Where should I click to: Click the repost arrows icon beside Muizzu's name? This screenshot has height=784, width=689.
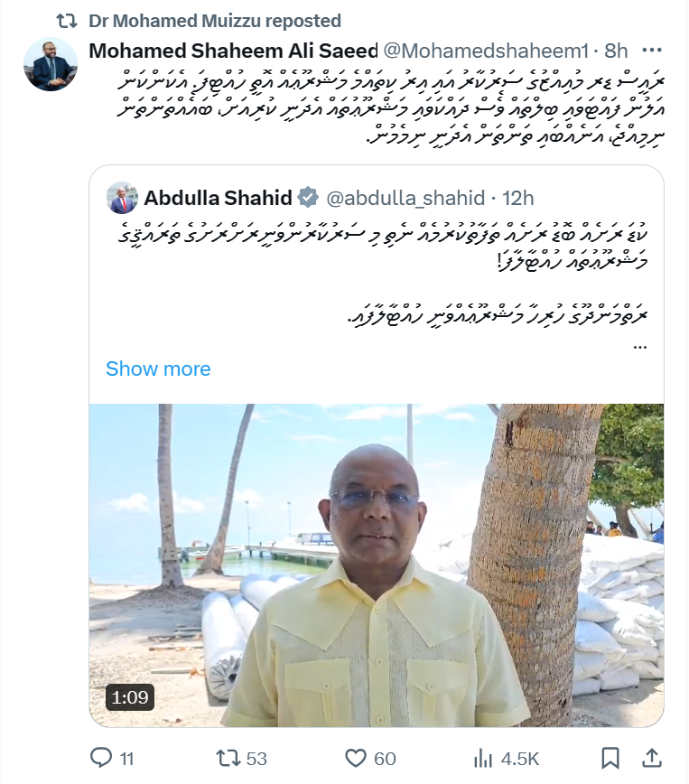click(67, 21)
